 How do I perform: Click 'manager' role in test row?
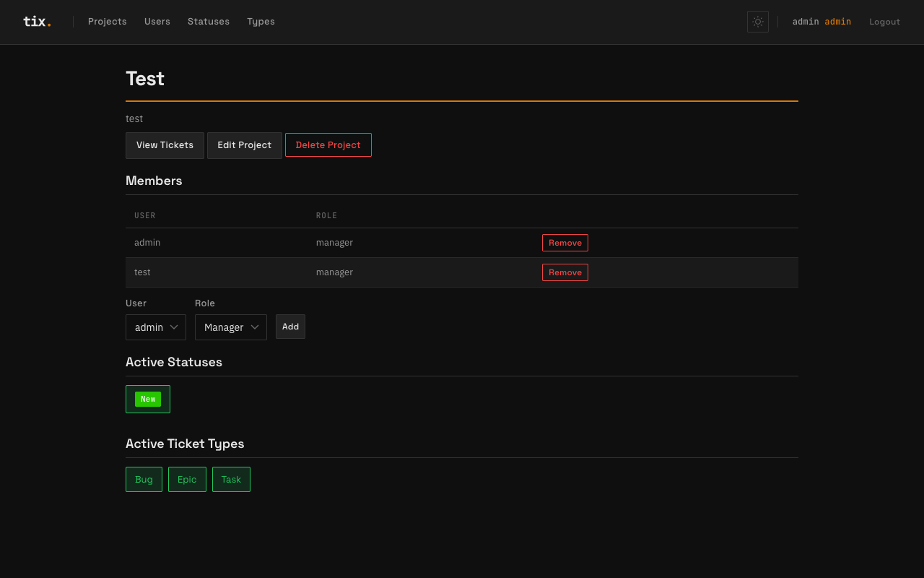334,272
